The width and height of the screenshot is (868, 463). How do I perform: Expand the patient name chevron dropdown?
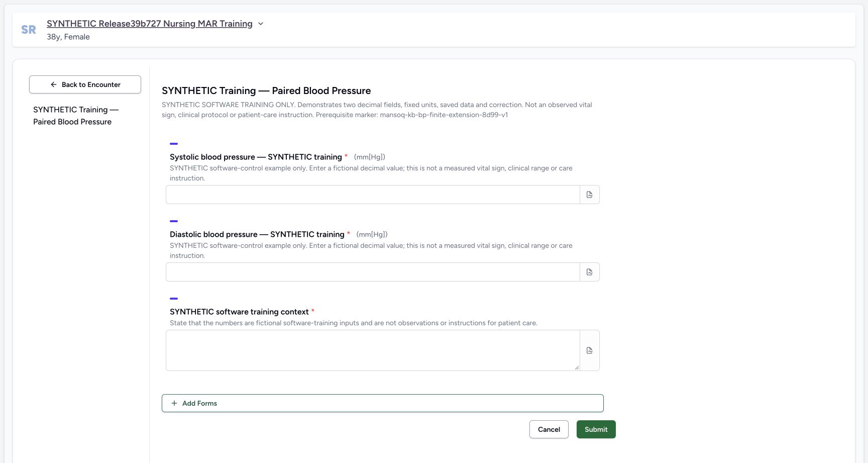click(x=261, y=24)
